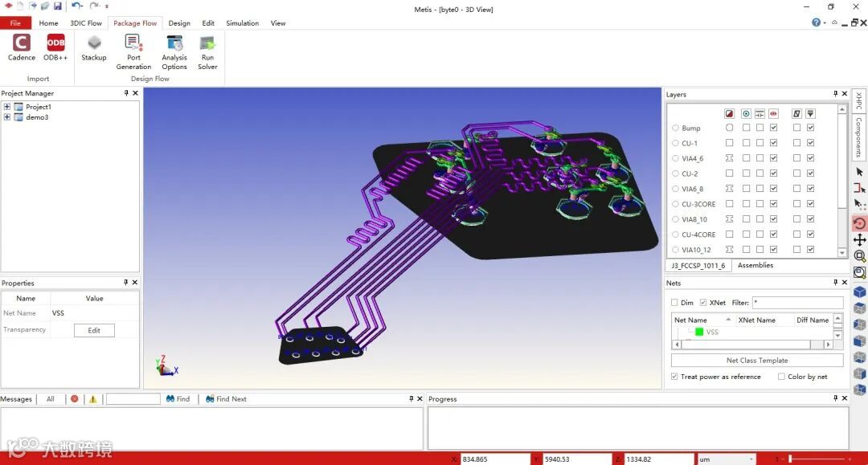Undo the last action
This screenshot has height=465, width=868.
pos(76,6)
